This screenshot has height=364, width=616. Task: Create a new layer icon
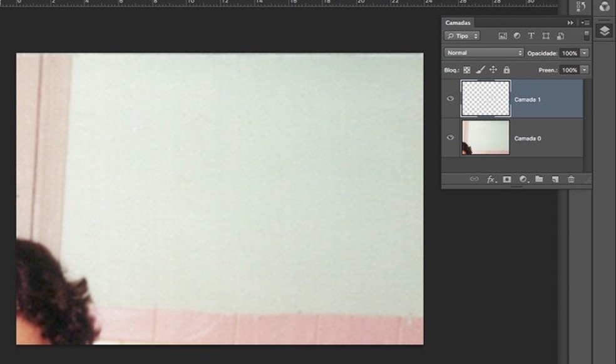[x=555, y=179]
